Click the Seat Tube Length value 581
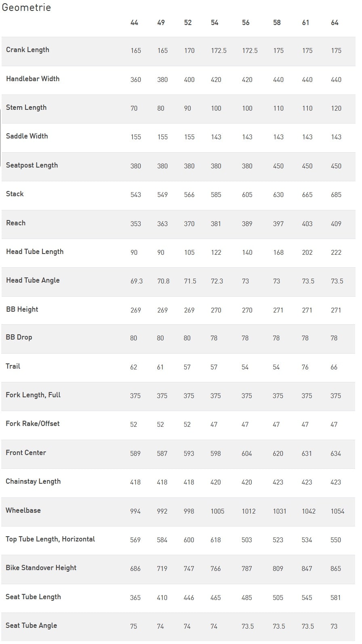This screenshot has height=644, width=362. click(x=335, y=598)
